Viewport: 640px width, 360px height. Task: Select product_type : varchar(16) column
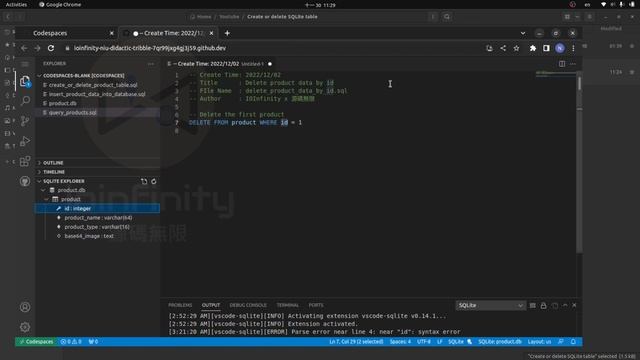97,227
